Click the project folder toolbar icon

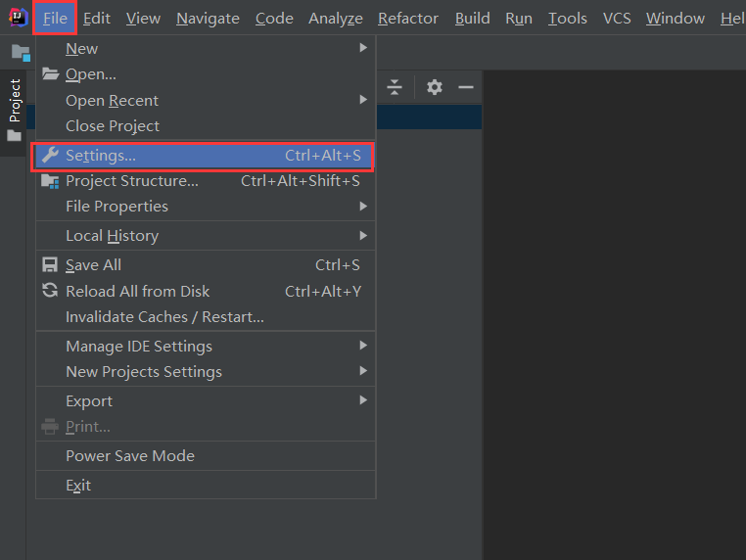21,52
